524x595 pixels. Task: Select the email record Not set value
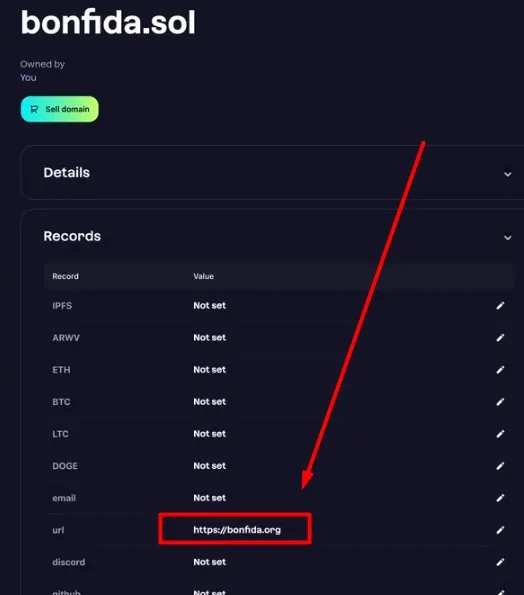pyautogui.click(x=209, y=498)
